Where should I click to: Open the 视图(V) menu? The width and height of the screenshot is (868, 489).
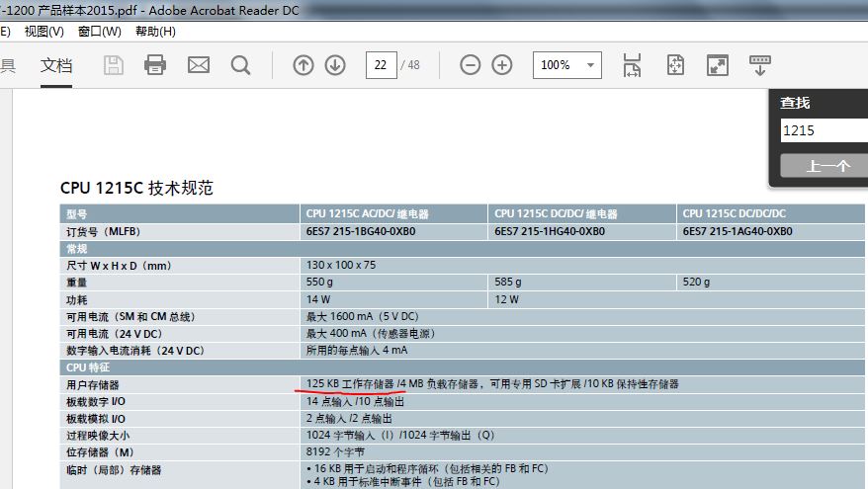[43, 32]
